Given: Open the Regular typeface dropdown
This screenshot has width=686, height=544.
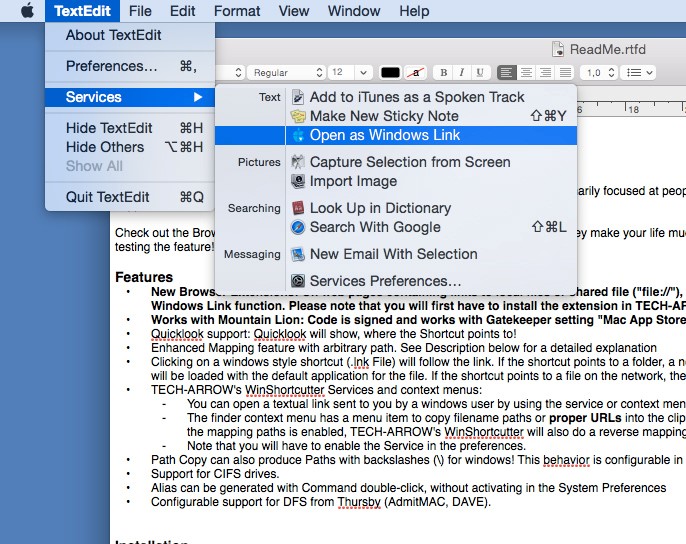Looking at the screenshot, I should click(x=287, y=72).
